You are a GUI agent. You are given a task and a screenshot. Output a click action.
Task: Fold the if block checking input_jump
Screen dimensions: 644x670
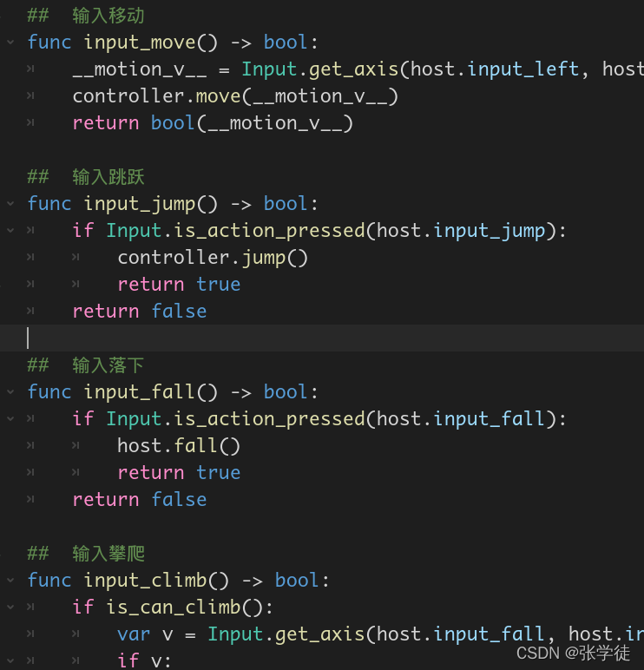(x=10, y=231)
